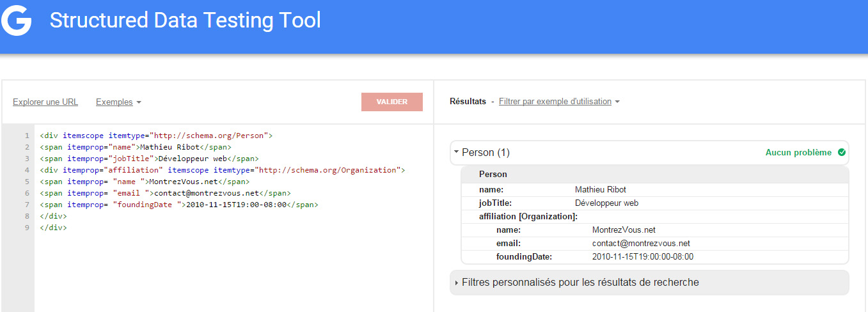Image resolution: width=868 pixels, height=312 pixels.
Task: Click Mathieu Ribot value in results
Action: [x=601, y=190]
